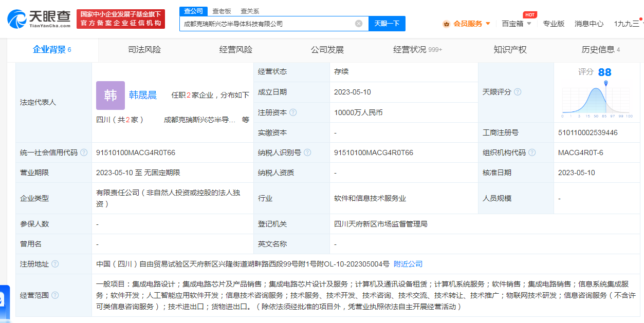Click the 百宝箱 label
Image resolution: width=644 pixels, height=323 pixels.
(x=512, y=24)
